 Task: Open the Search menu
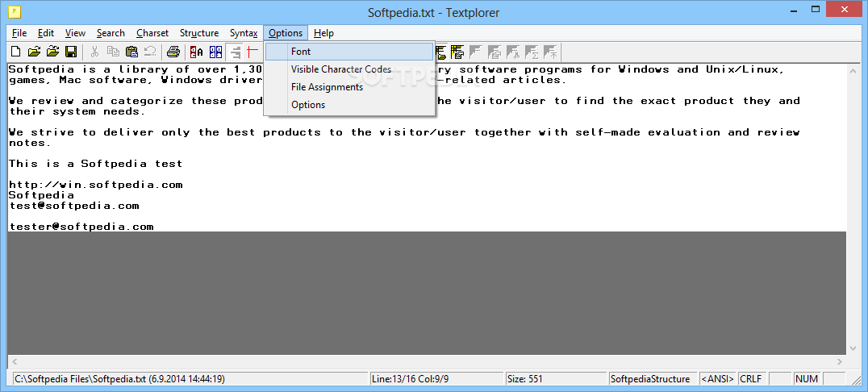111,33
